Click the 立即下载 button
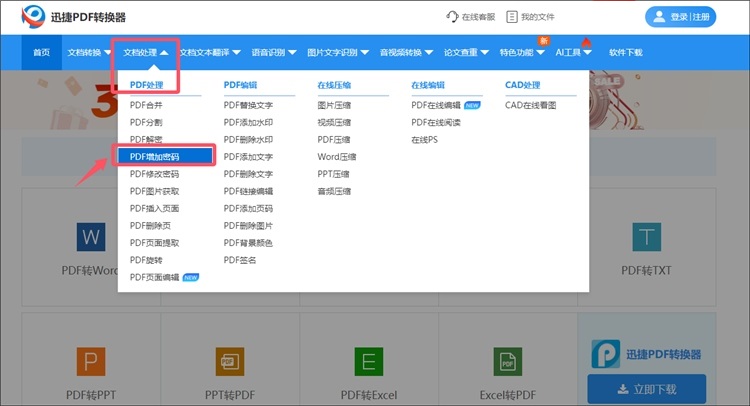 pos(647,389)
